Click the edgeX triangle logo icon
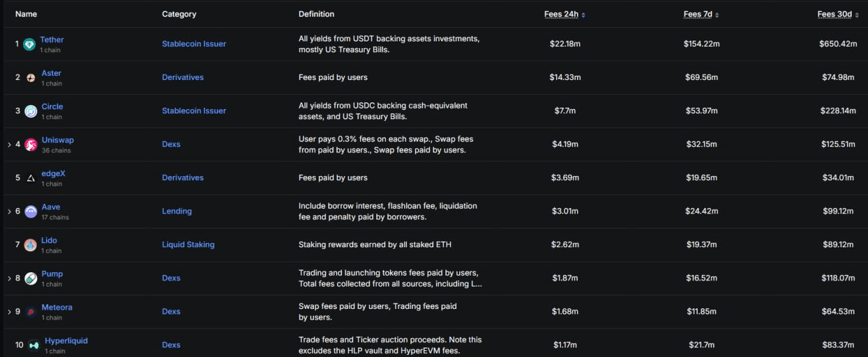This screenshot has height=357, width=868. coord(31,178)
